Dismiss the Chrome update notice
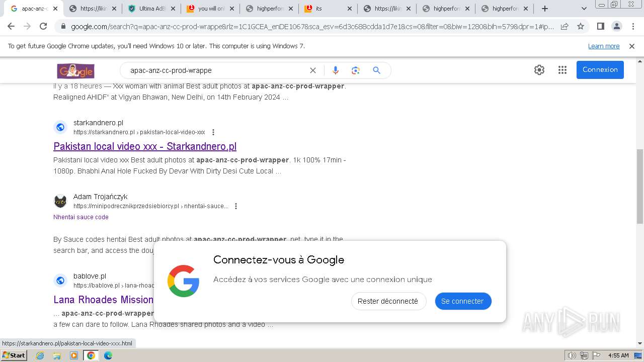 (x=632, y=46)
